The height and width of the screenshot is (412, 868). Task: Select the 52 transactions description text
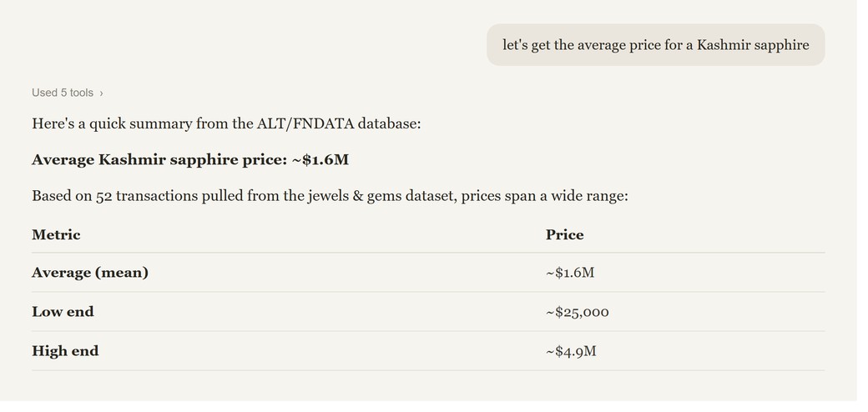(330, 196)
